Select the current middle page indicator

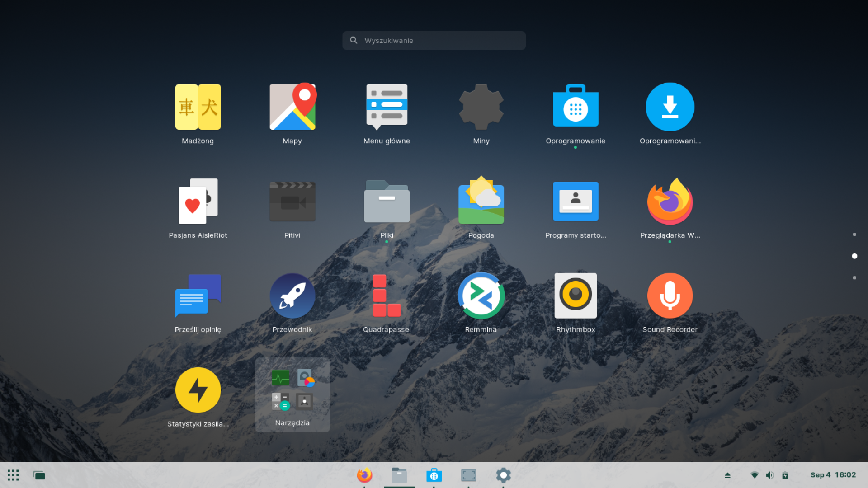pos(854,256)
